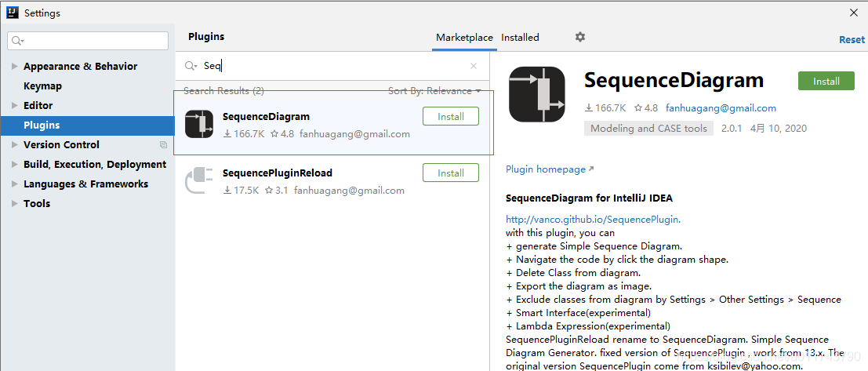Click the copy icon next to Version Control
This screenshot has height=371, width=868.
tap(163, 144)
